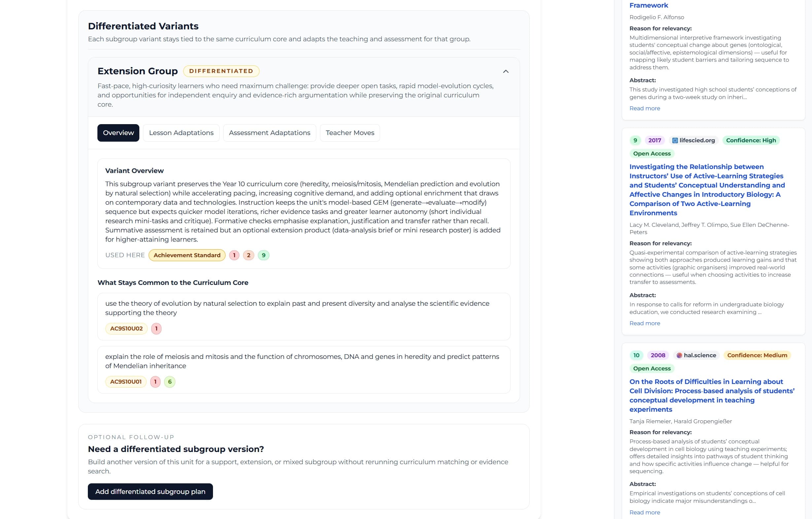Click the Confidence: Medium badge

click(x=758, y=355)
